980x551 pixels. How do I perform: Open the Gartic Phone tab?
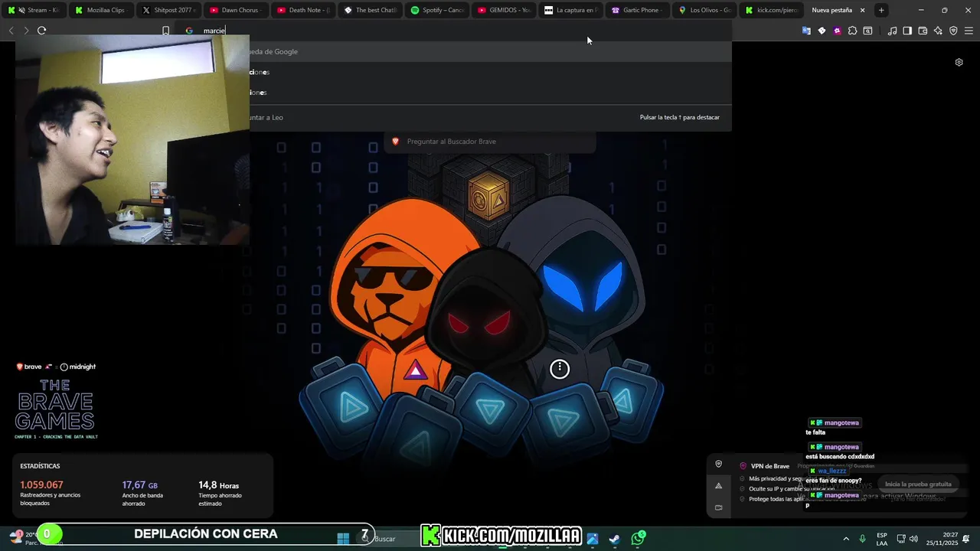(x=637, y=10)
